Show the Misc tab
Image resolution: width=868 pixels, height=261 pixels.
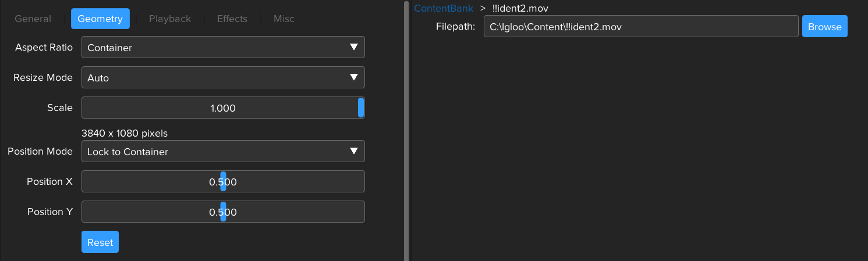pos(284,19)
